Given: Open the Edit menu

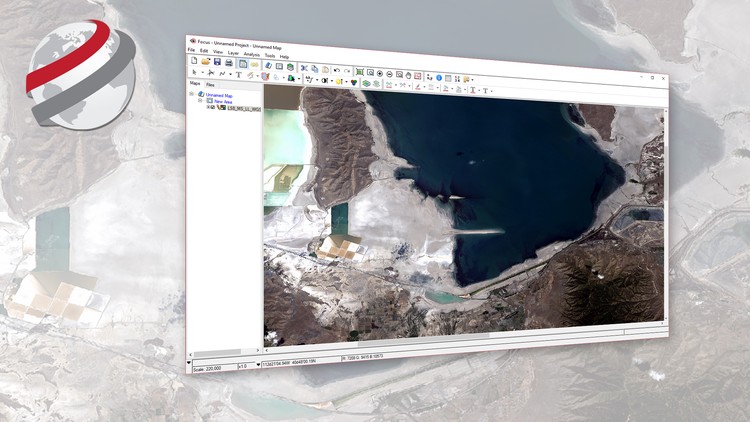Looking at the screenshot, I should tap(204, 51).
